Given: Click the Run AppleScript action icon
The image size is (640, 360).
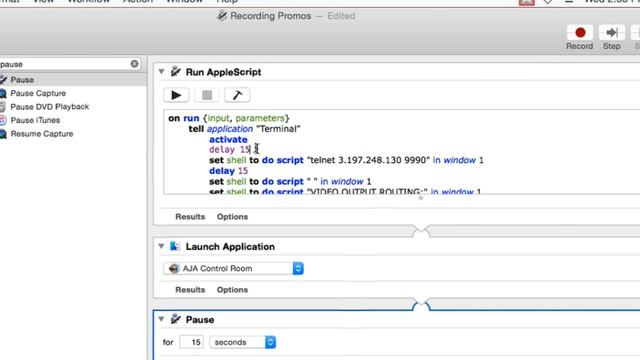Looking at the screenshot, I should coord(176,72).
